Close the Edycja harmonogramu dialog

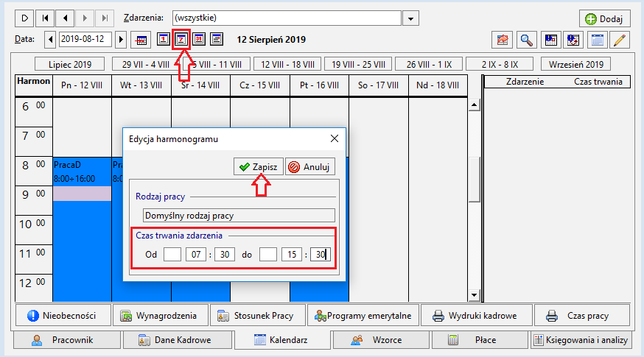(335, 138)
